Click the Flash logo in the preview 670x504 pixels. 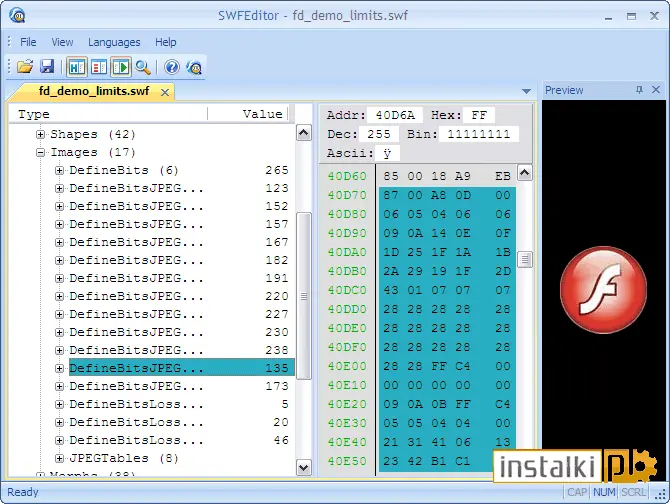click(x=603, y=290)
